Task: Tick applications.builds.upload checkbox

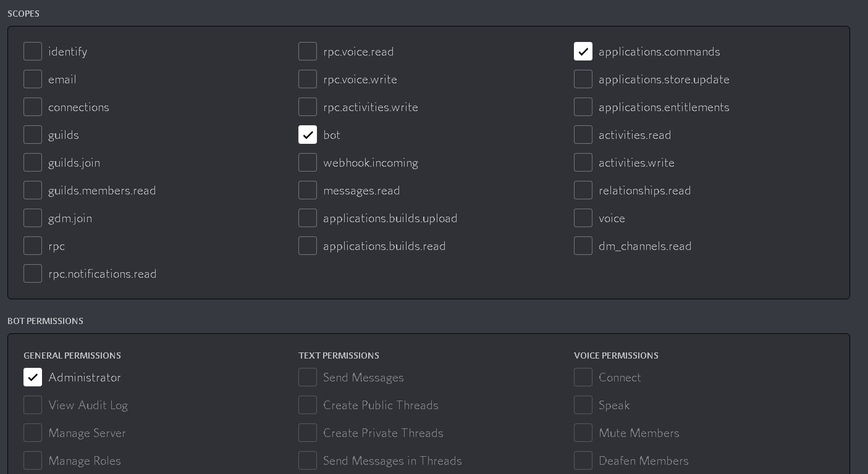Action: coord(308,218)
